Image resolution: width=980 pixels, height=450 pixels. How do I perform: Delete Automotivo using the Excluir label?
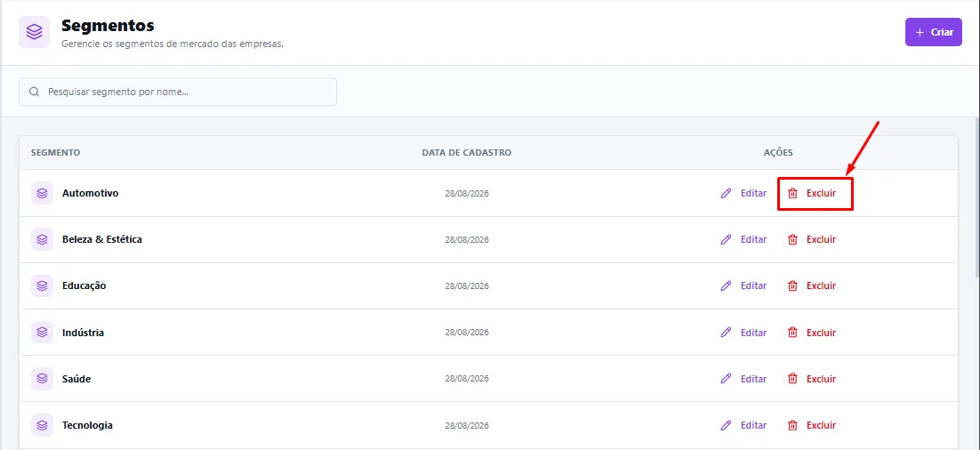pyautogui.click(x=821, y=193)
